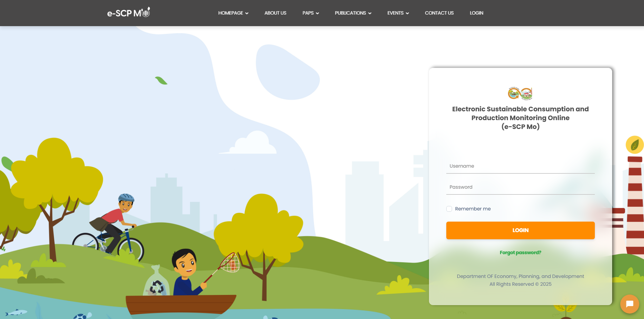Expand the Homepage dropdown menu
The image size is (644, 319).
click(233, 13)
